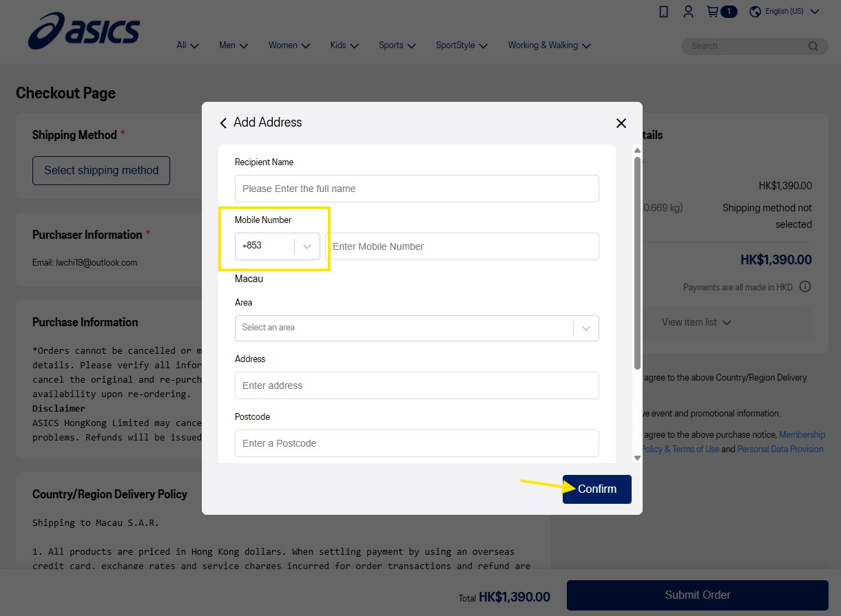The image size is (841, 616).
Task: Expand View item list
Action: point(696,322)
